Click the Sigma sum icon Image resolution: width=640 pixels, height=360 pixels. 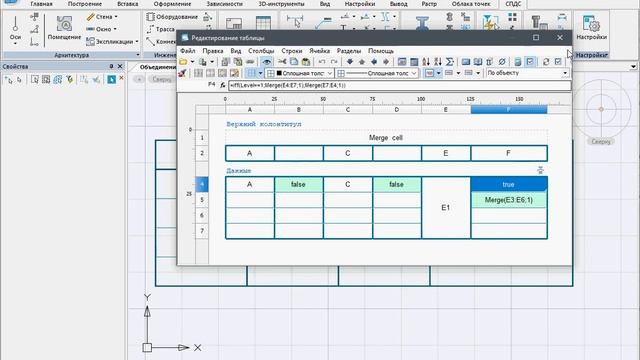pyautogui.click(x=449, y=62)
